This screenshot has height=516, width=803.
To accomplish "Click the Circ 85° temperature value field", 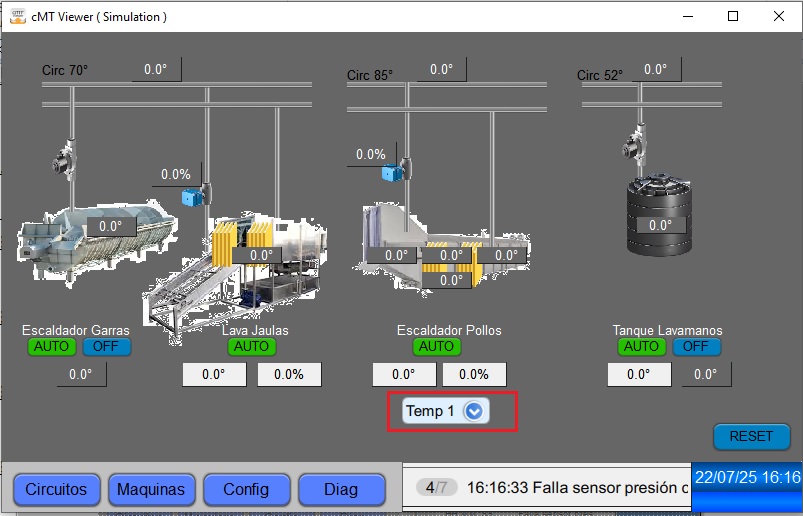I will point(441,69).
